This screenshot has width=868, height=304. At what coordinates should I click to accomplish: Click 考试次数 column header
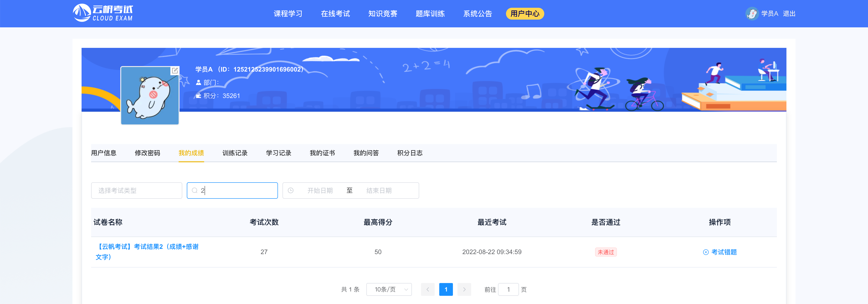264,222
